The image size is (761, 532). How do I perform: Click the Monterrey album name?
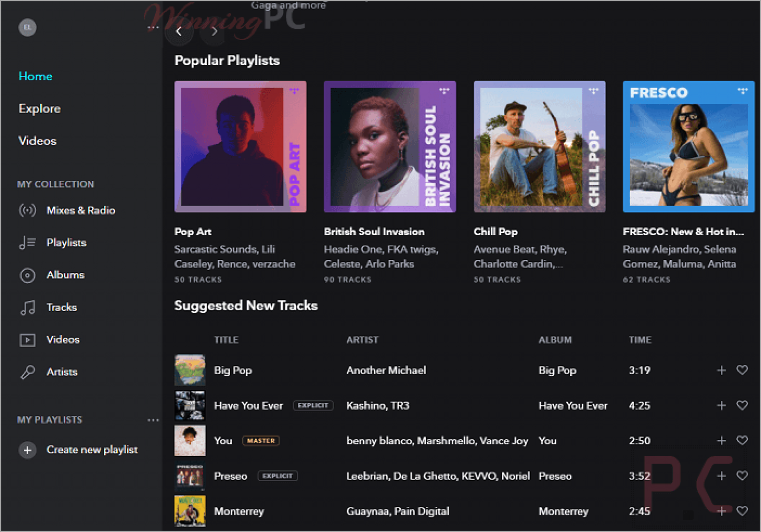[563, 511]
